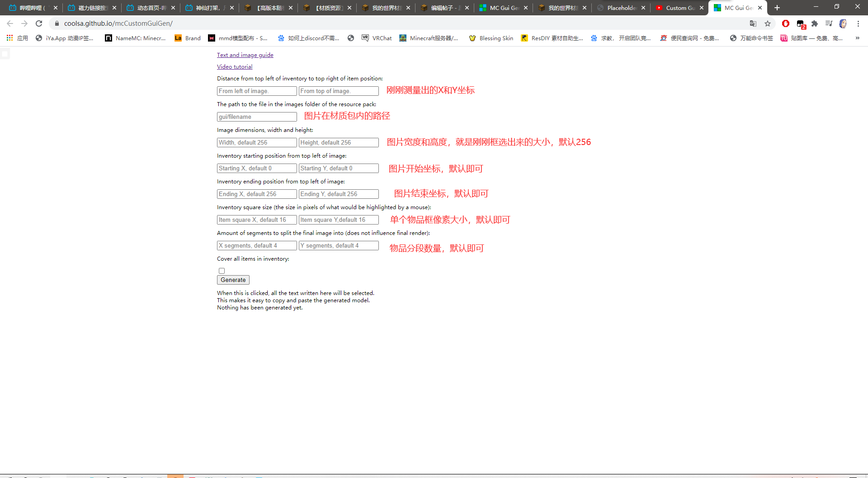Screen dimensions: 868x478
Task: Open Chrome three-dot menu
Action: coord(858,23)
